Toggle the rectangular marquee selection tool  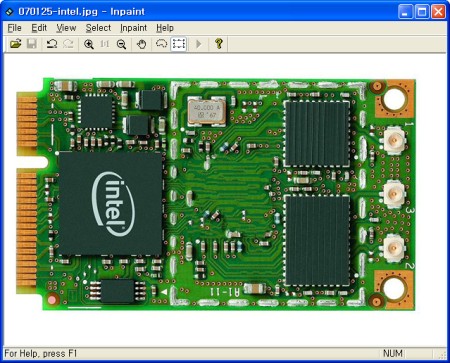[179, 44]
